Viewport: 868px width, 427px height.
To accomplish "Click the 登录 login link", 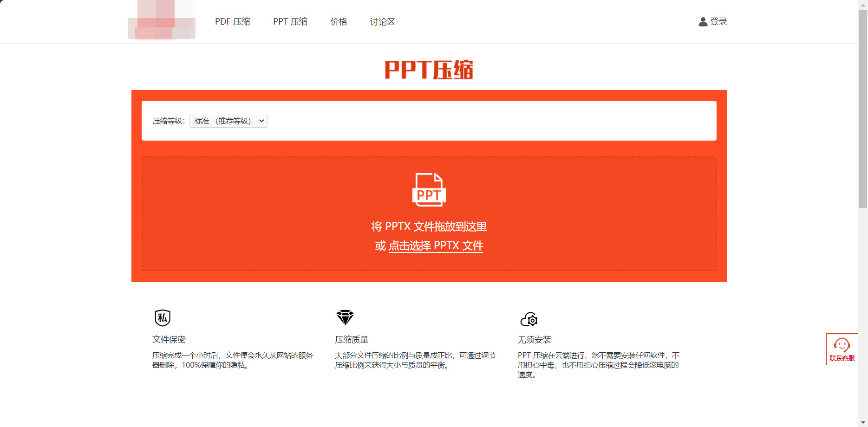I will point(718,21).
